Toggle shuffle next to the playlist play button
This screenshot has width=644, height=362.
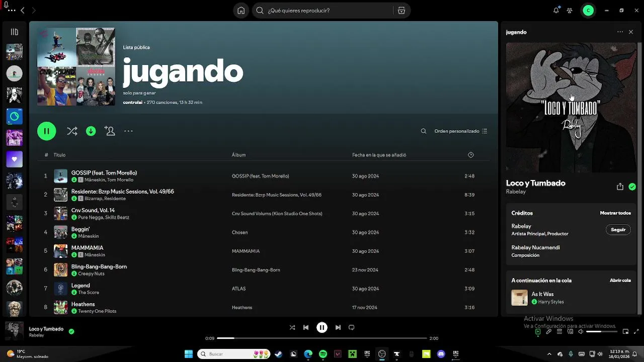[x=72, y=131]
